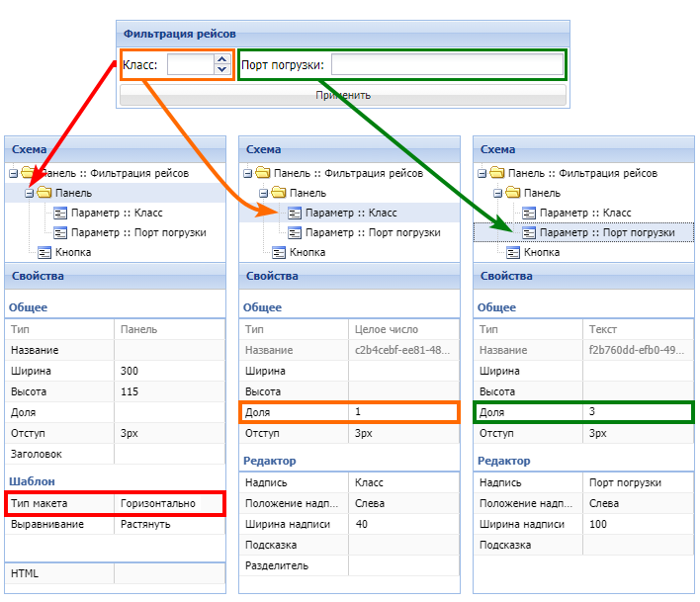The height and width of the screenshot is (602, 700).
Task: Decrease Класс value with spinner down arrow
Action: click(x=221, y=71)
